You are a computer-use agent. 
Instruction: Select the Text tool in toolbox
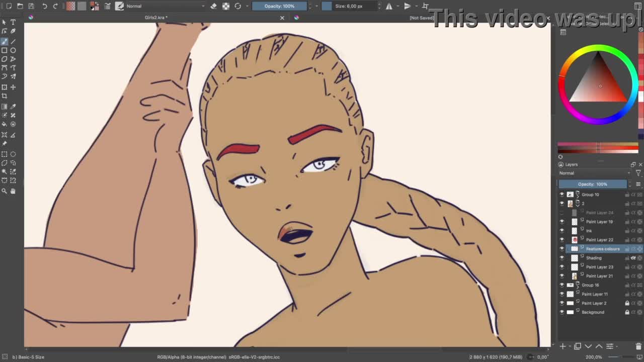coord(13,22)
